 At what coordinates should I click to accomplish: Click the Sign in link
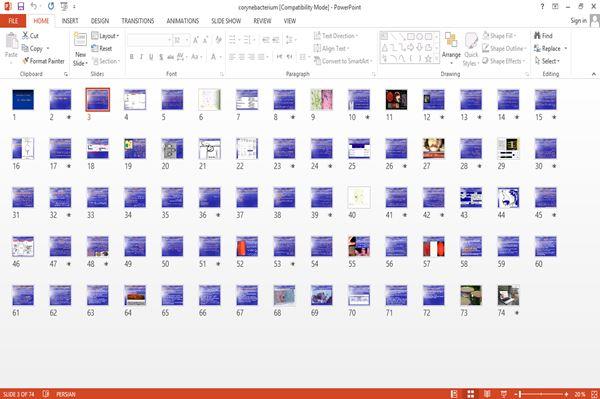tap(578, 20)
